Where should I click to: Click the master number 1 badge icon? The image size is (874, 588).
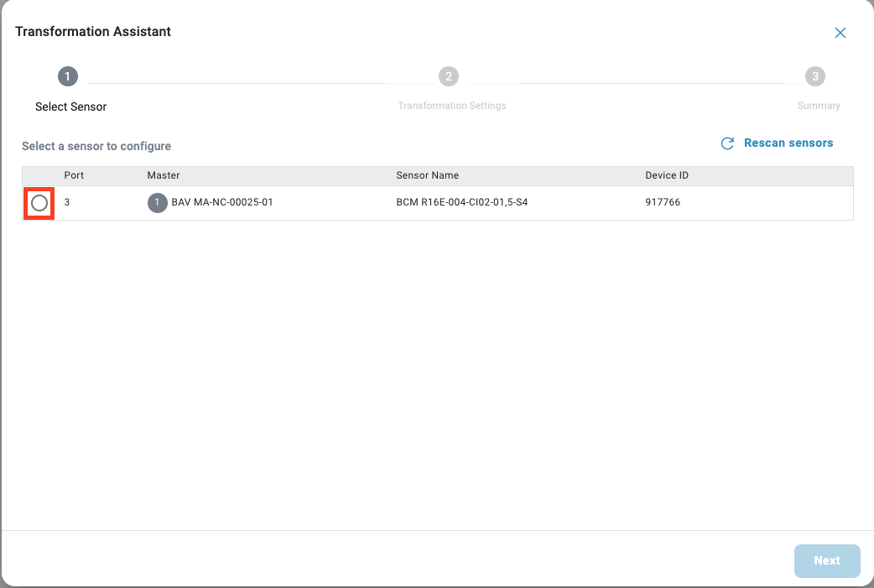coord(157,202)
